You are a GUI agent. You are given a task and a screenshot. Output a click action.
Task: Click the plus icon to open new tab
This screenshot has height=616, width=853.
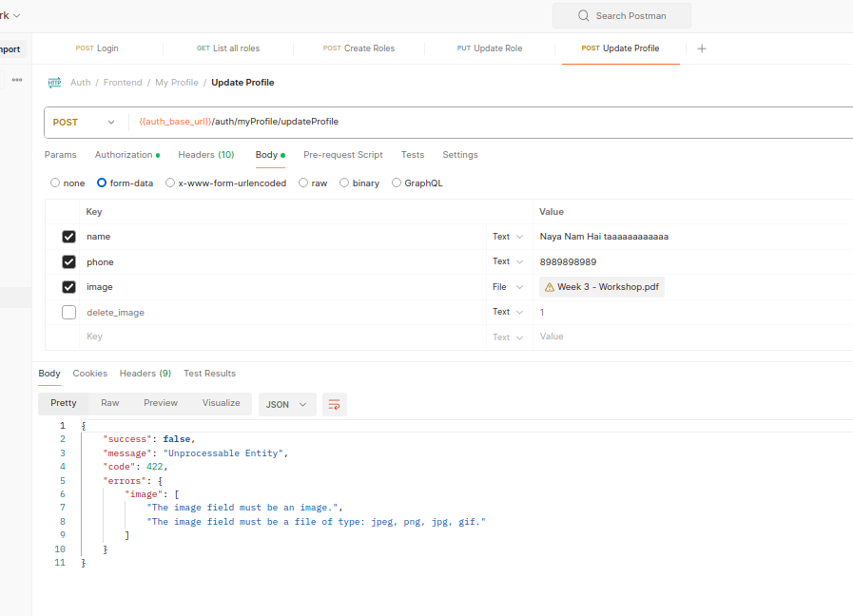702,48
